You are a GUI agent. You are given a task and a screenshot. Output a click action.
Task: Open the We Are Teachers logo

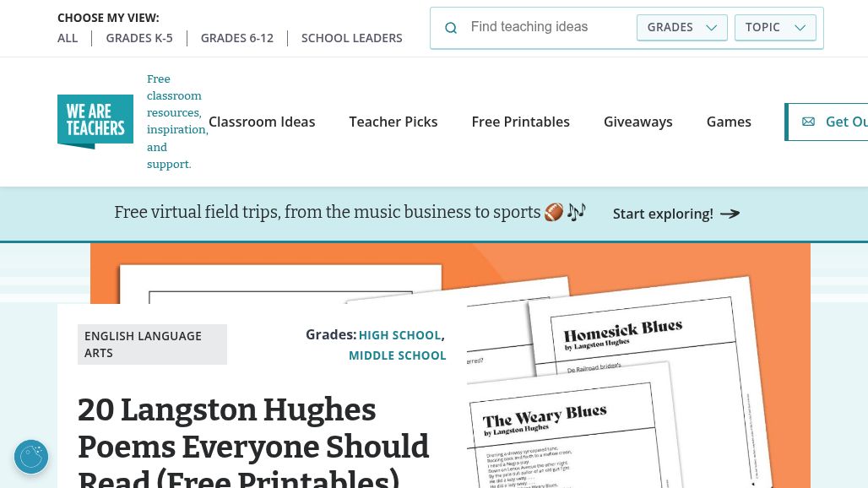[95, 122]
